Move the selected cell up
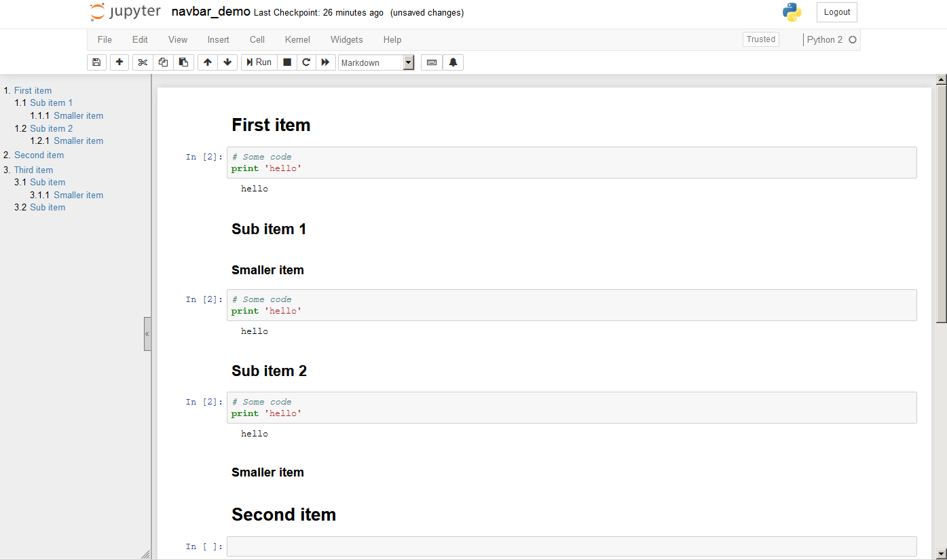Screen dimensions: 947x560 pos(207,62)
